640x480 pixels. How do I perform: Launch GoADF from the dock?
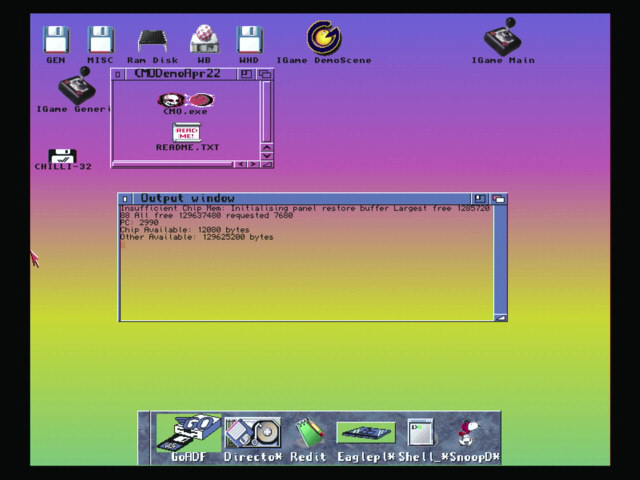[x=189, y=433]
